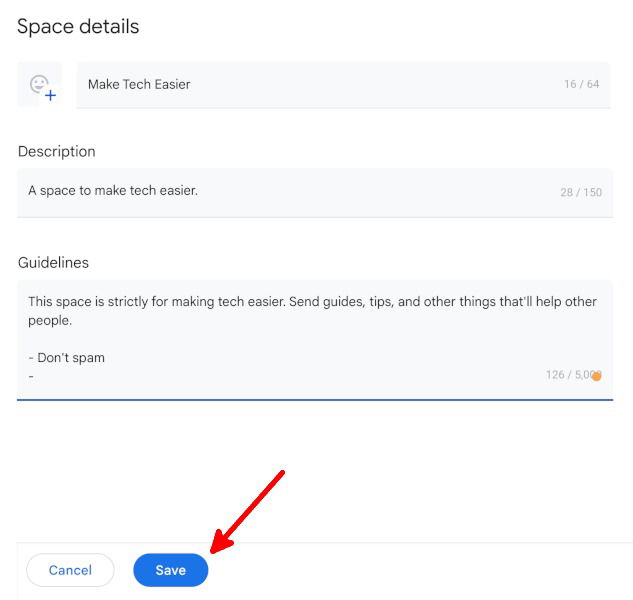
Task: Click the 'Space details' heading
Action: click(78, 27)
